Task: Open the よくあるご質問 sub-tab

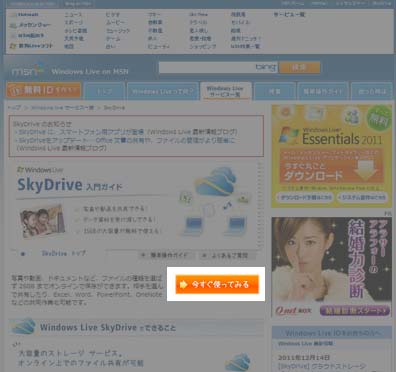Action: coord(228,256)
